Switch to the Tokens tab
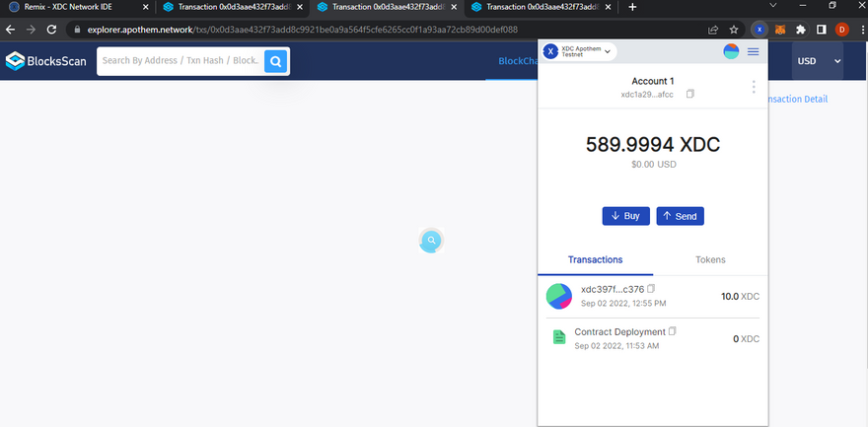The width and height of the screenshot is (868, 427). [710, 259]
